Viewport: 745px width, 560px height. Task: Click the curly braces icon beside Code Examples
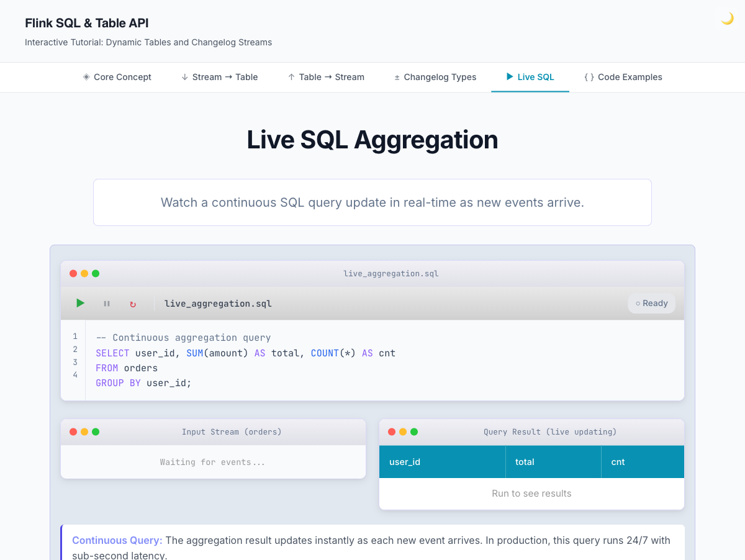(589, 77)
